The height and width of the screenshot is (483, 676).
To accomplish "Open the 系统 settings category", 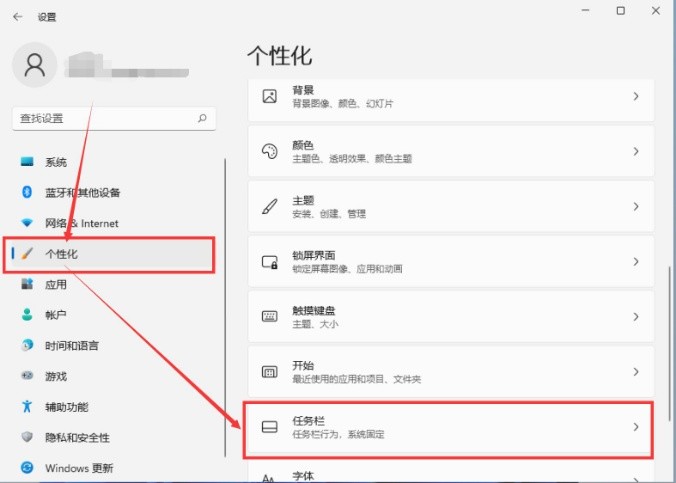I will click(x=56, y=162).
